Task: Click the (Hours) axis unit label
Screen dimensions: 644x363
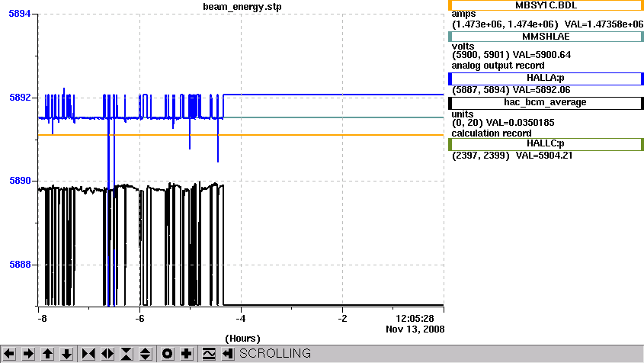Action: pyautogui.click(x=242, y=339)
